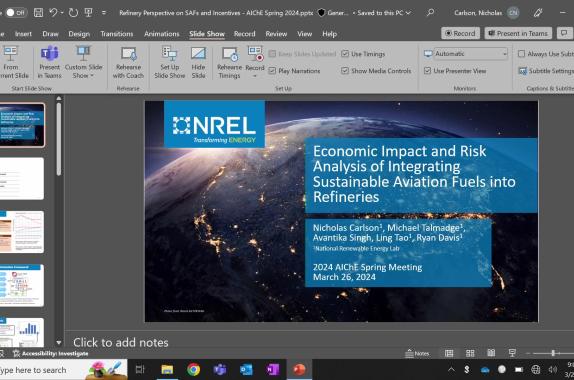The height and width of the screenshot is (380, 574).
Task: Switch to the Transitions tab
Action: [117, 34]
